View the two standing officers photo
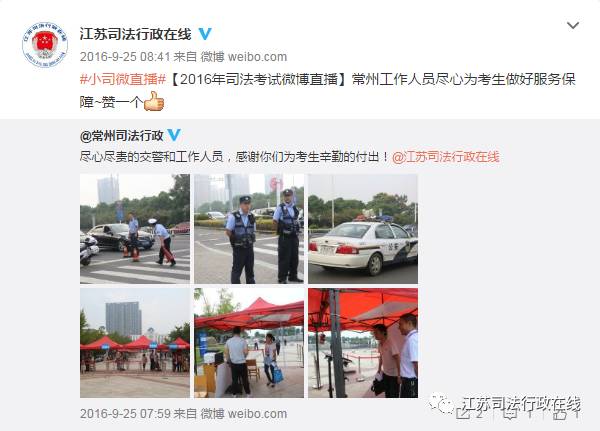Screen dimensions: 600x431 (249, 229)
